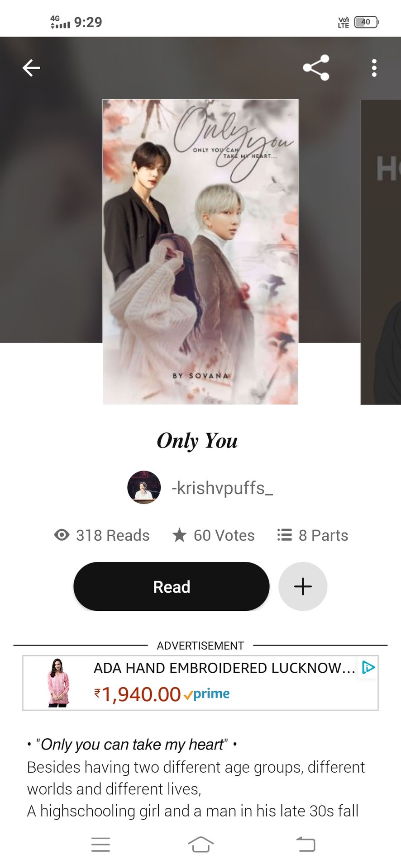Click the eye Reads icon

[62, 535]
